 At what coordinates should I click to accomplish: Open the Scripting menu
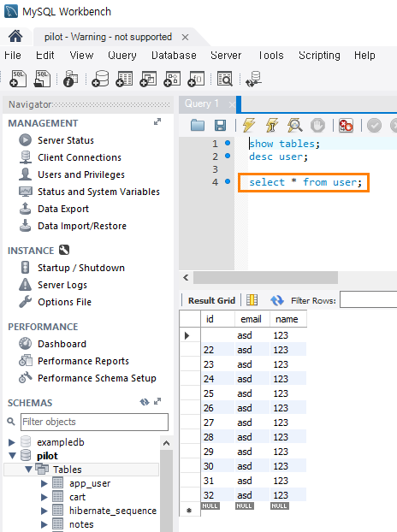coord(319,55)
